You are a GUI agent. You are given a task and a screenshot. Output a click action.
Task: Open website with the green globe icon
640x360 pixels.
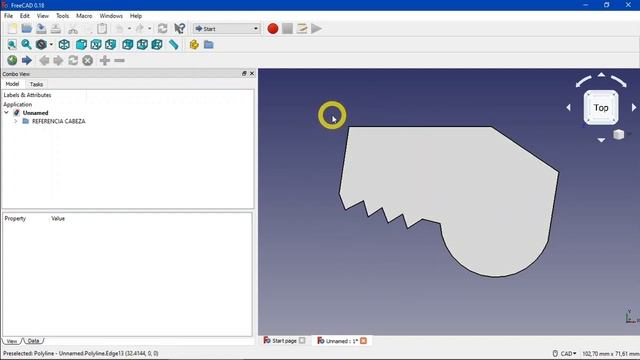12,60
